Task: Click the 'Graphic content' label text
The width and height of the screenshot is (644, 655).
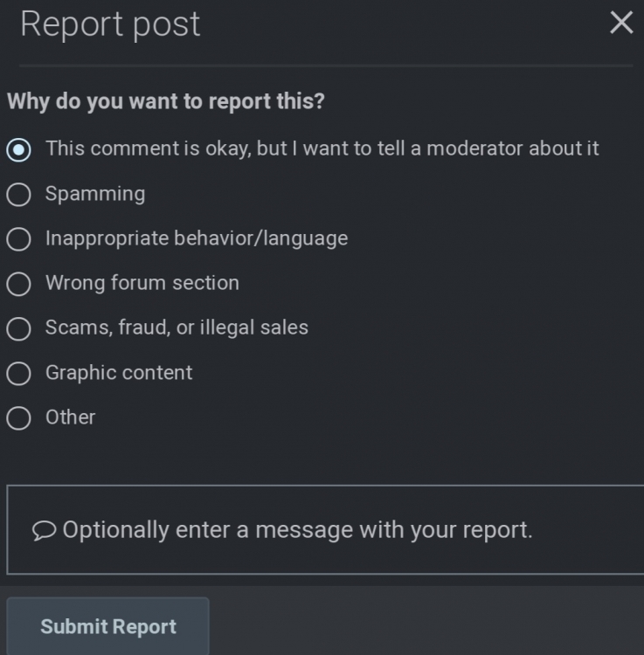Action: [x=119, y=372]
